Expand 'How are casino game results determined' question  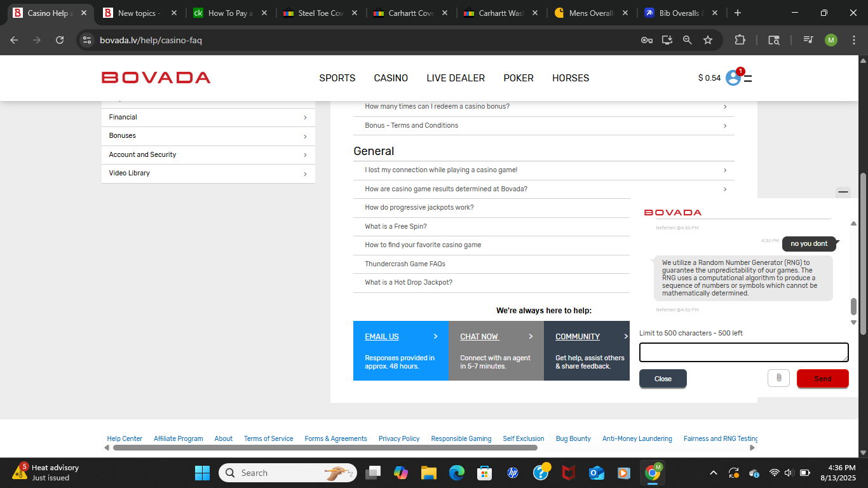(543, 189)
